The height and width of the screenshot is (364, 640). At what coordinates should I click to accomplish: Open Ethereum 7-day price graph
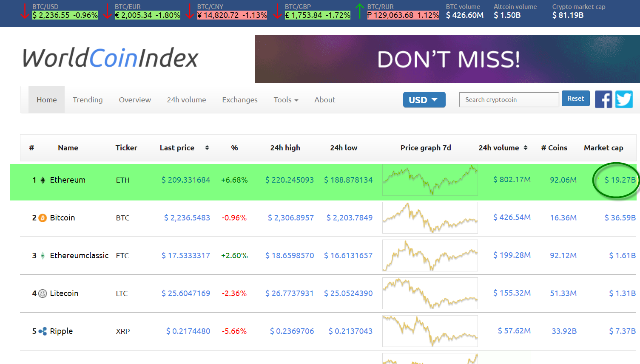point(430,180)
